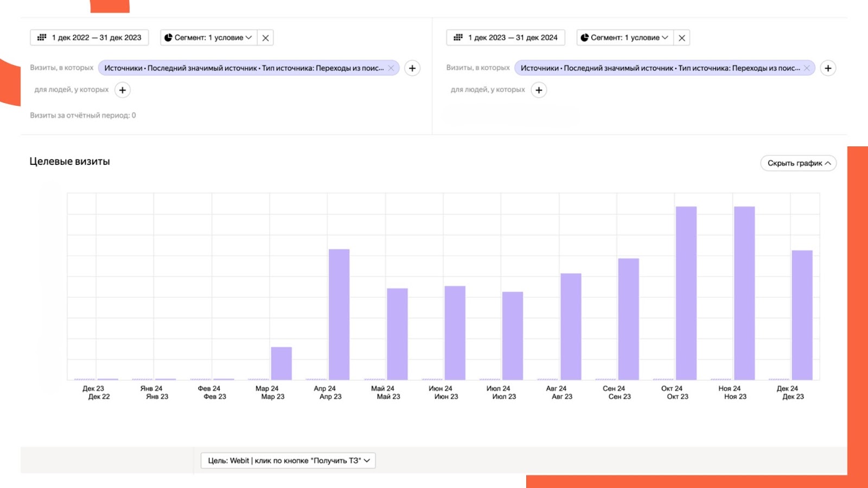Image resolution: width=868 pixels, height=488 pixels.
Task: Open right 'Сегмент: 1 условие' dropdown
Action: click(625, 38)
